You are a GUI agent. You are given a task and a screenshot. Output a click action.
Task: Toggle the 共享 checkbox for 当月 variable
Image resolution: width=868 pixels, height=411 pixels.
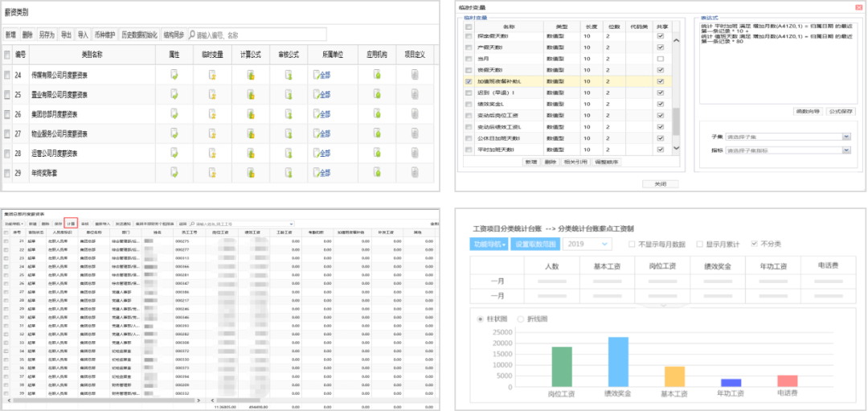(660, 60)
